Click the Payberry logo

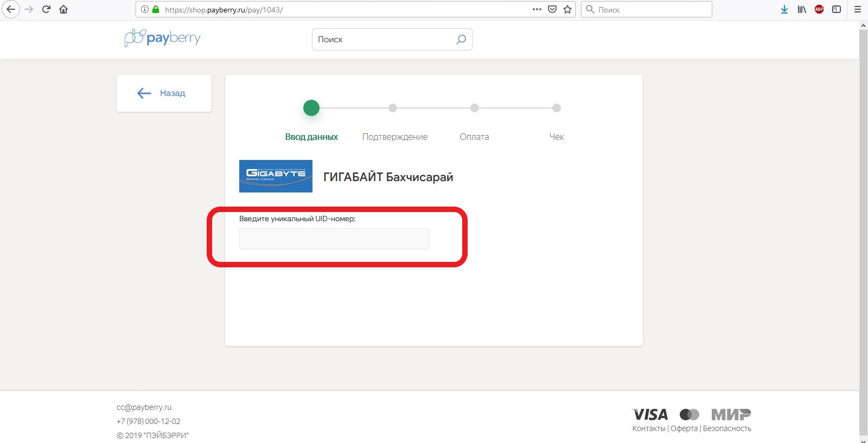[x=162, y=38]
